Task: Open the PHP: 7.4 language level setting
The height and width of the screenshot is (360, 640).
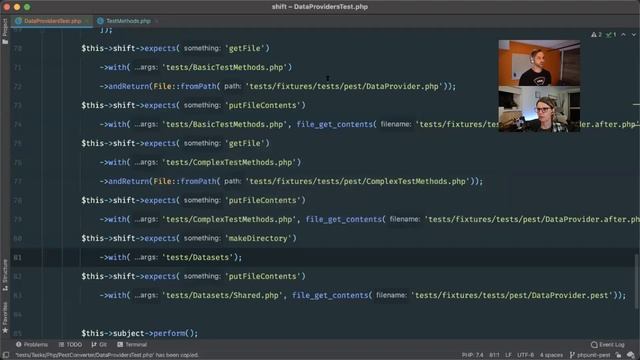Action: point(472,355)
